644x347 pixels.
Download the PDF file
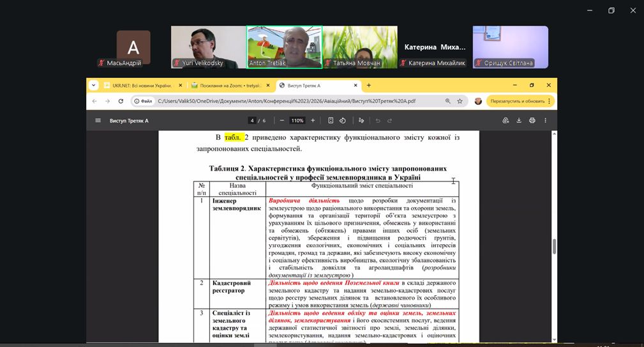[x=519, y=120]
